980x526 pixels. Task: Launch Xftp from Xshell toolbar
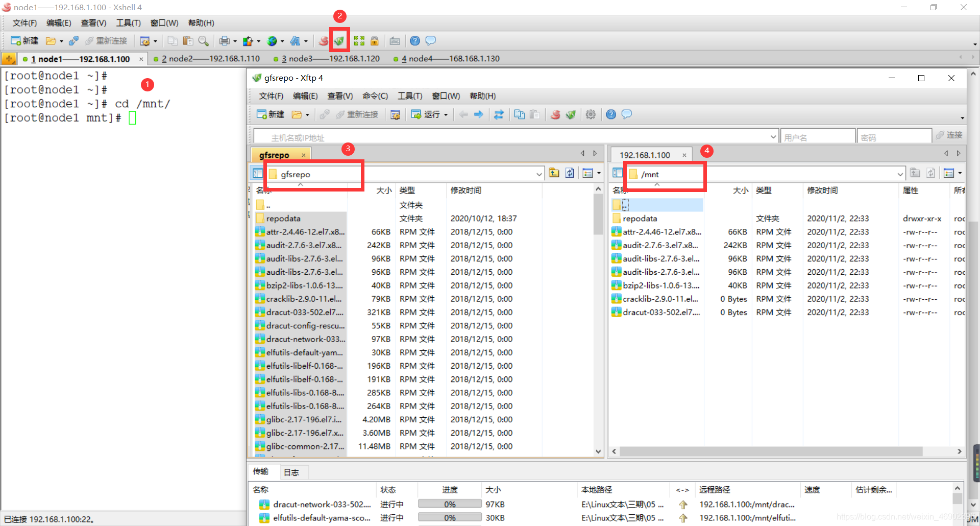[339, 41]
